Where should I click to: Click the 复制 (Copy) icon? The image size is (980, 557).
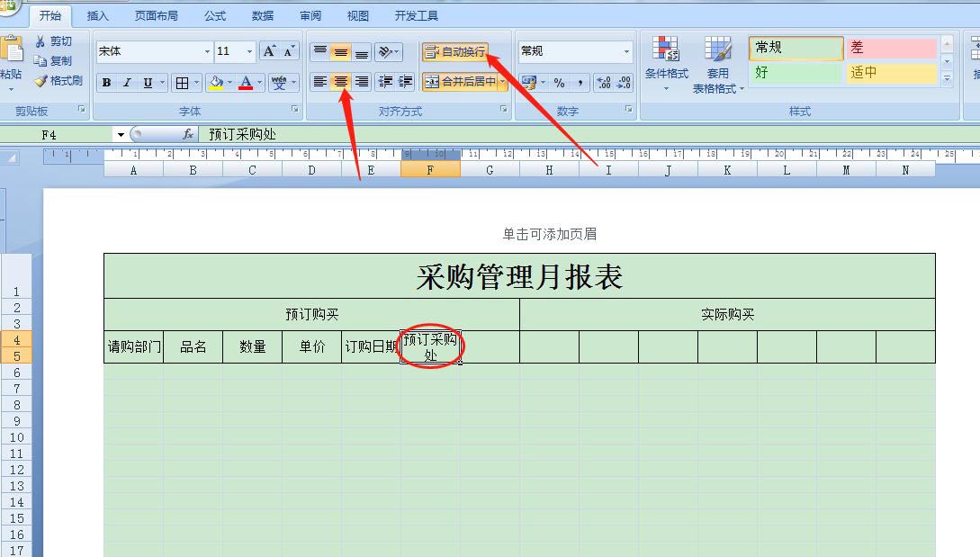pyautogui.click(x=39, y=61)
